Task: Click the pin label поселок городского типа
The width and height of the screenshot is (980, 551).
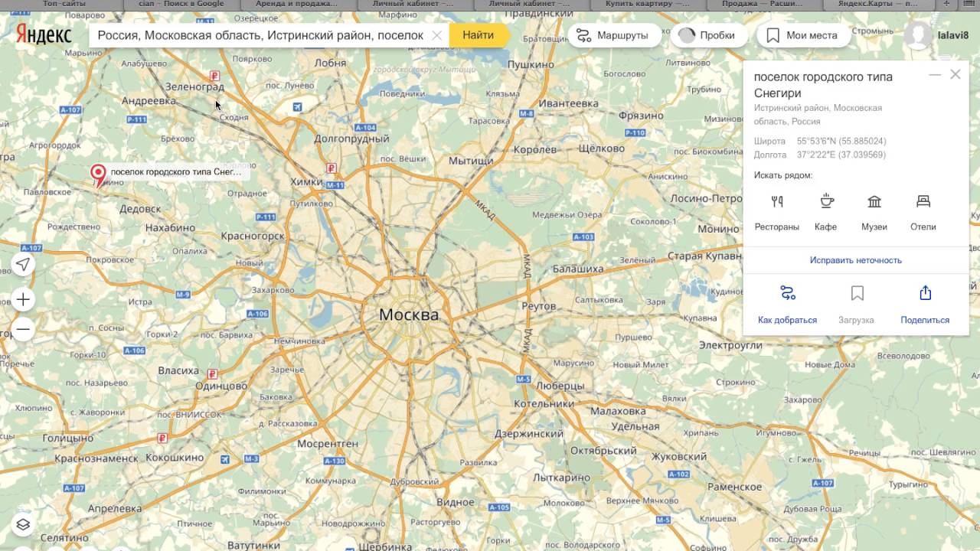Action: click(x=177, y=172)
